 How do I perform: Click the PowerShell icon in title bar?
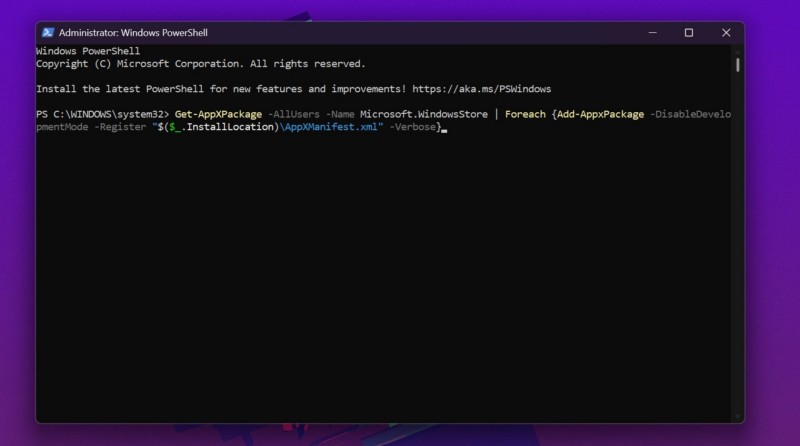(x=48, y=33)
